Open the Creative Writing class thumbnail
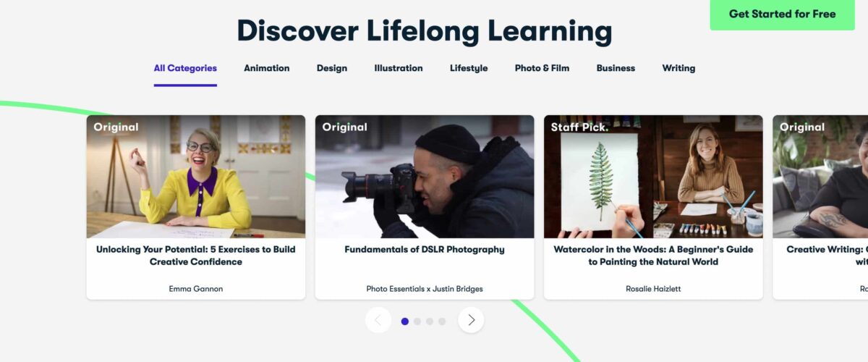This screenshot has height=362, width=868. point(820,177)
